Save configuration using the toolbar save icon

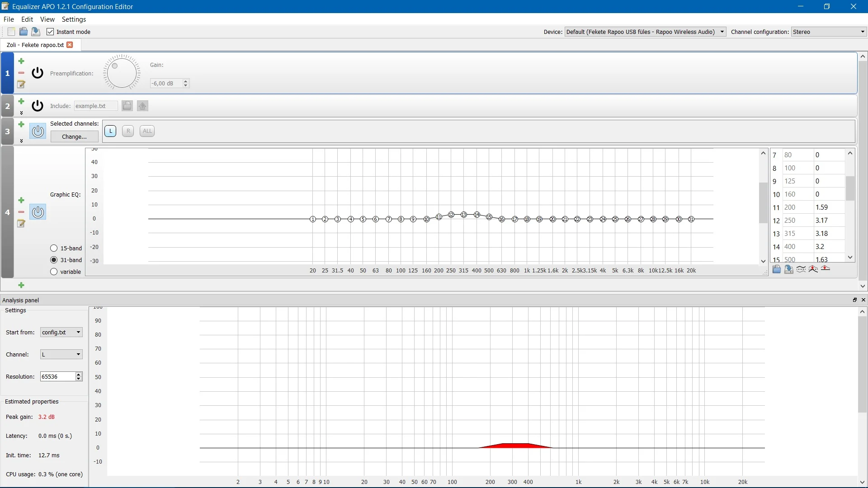36,32
